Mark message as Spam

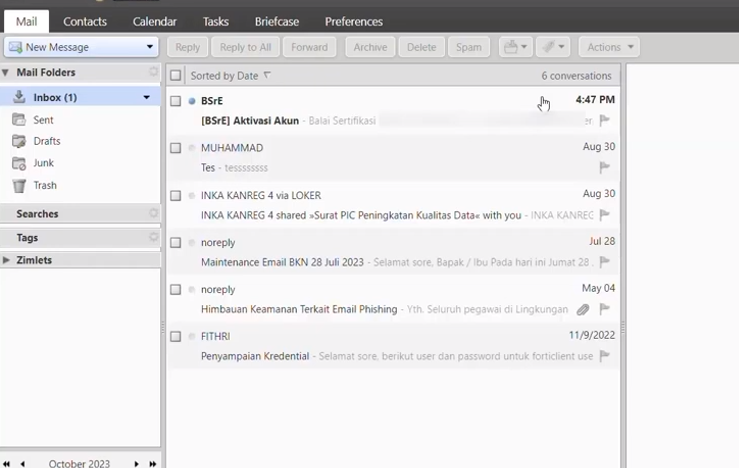468,47
